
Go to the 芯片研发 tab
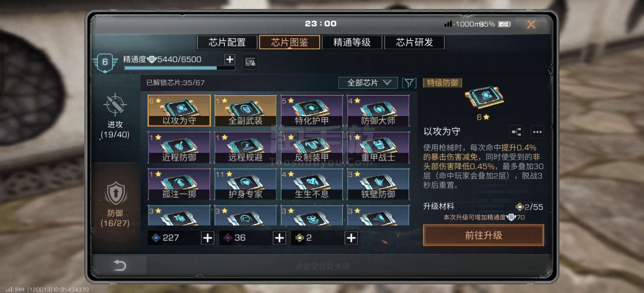(415, 42)
